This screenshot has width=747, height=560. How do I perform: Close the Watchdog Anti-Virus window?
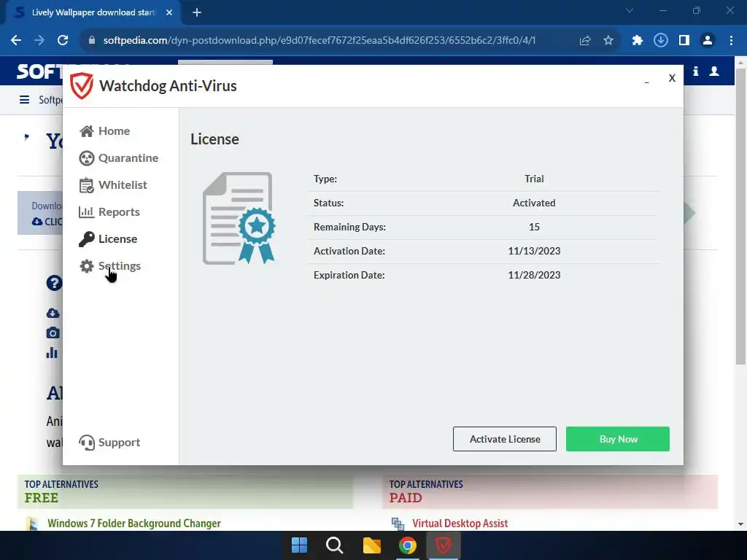click(672, 78)
